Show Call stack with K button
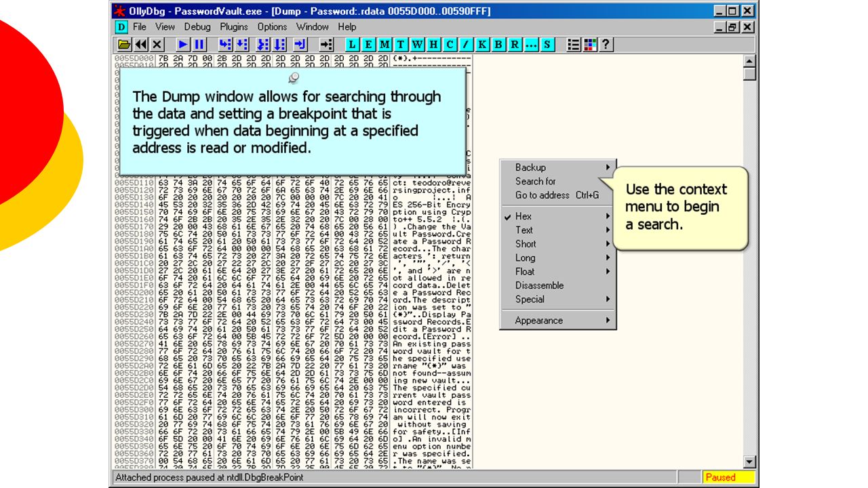 click(x=482, y=45)
